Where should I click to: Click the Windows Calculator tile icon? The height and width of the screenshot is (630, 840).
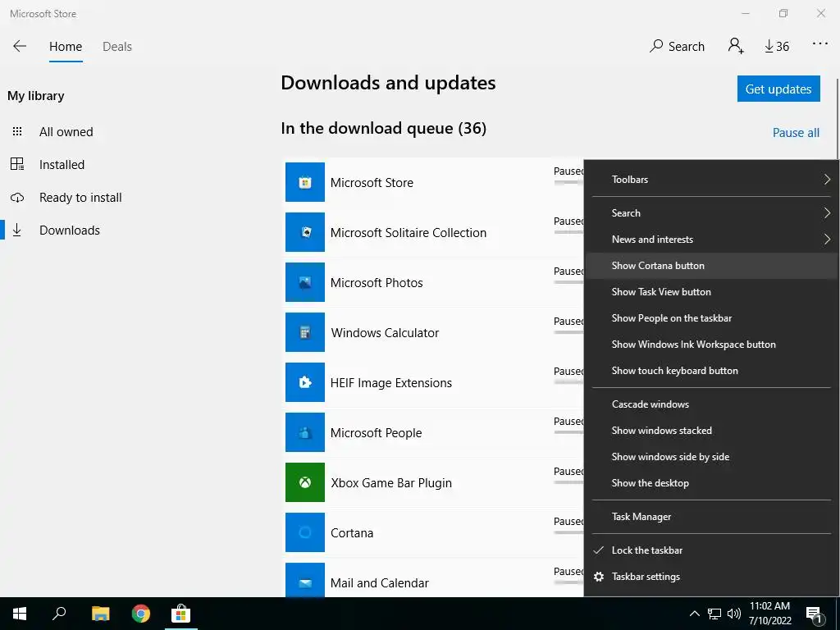point(305,332)
